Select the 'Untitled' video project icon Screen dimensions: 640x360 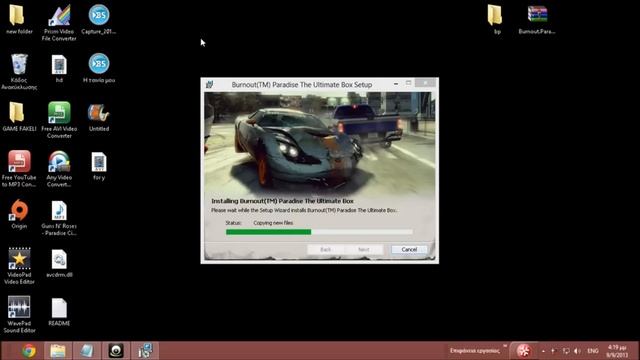(98, 118)
